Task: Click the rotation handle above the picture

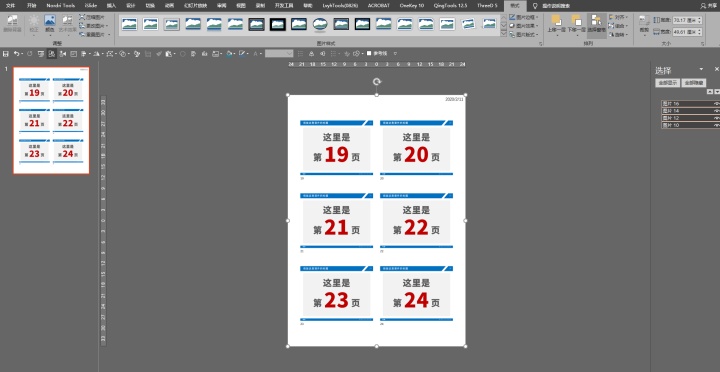Action: point(377,82)
